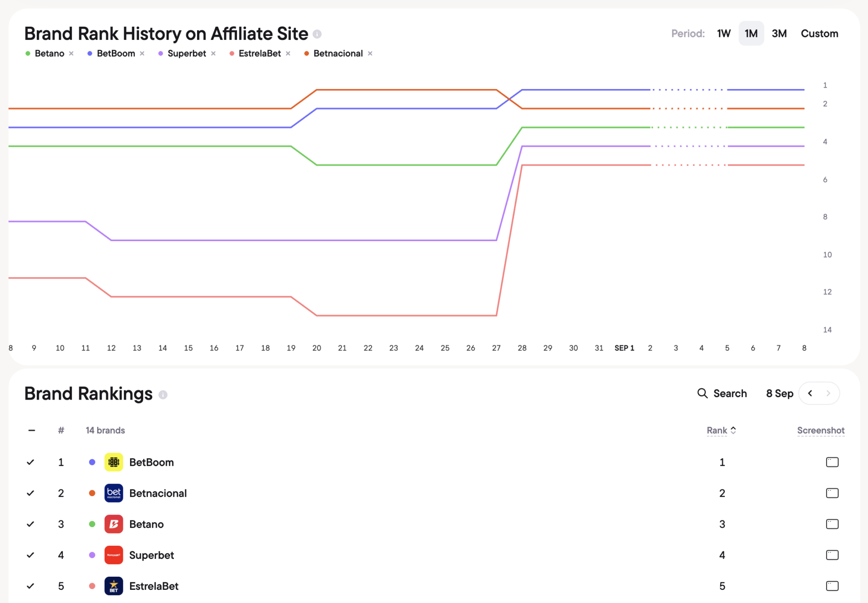Viewport: 868px width, 603px height.
Task: Click info icon next to Brand Rankings heading
Action: click(x=163, y=395)
